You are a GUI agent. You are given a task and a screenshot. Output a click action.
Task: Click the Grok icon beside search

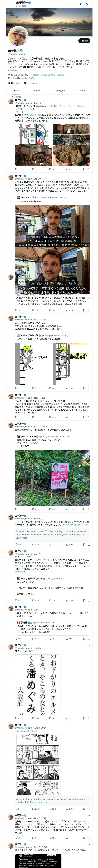[81, 4]
